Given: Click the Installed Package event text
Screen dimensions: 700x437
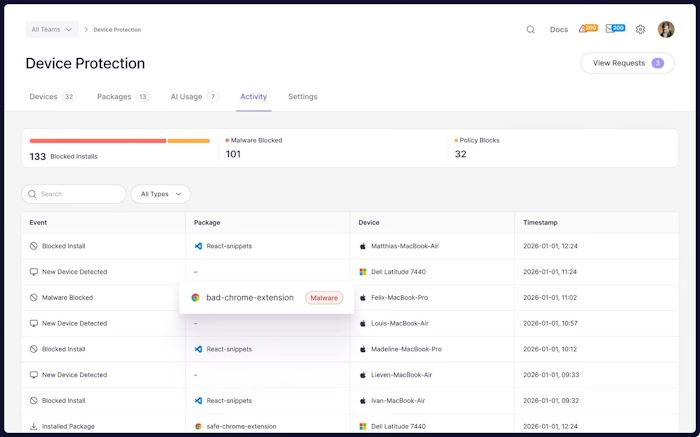Looking at the screenshot, I should point(68,426).
